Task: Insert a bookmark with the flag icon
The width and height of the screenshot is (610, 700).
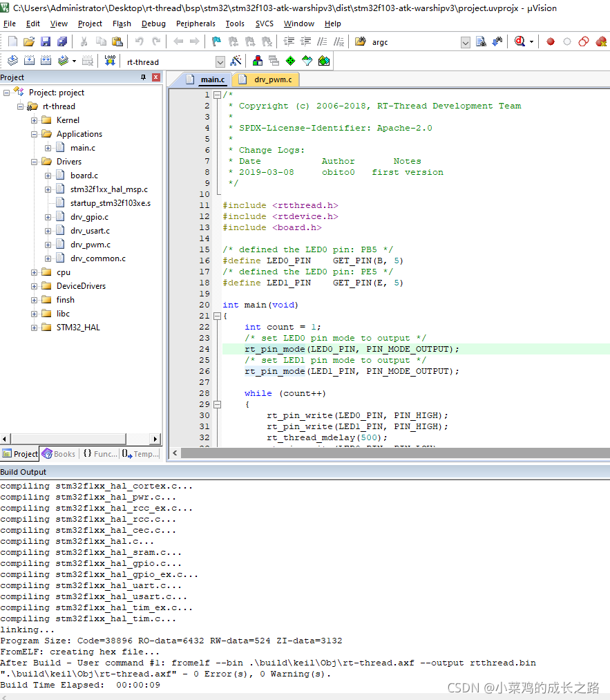Action: pyautogui.click(x=216, y=41)
